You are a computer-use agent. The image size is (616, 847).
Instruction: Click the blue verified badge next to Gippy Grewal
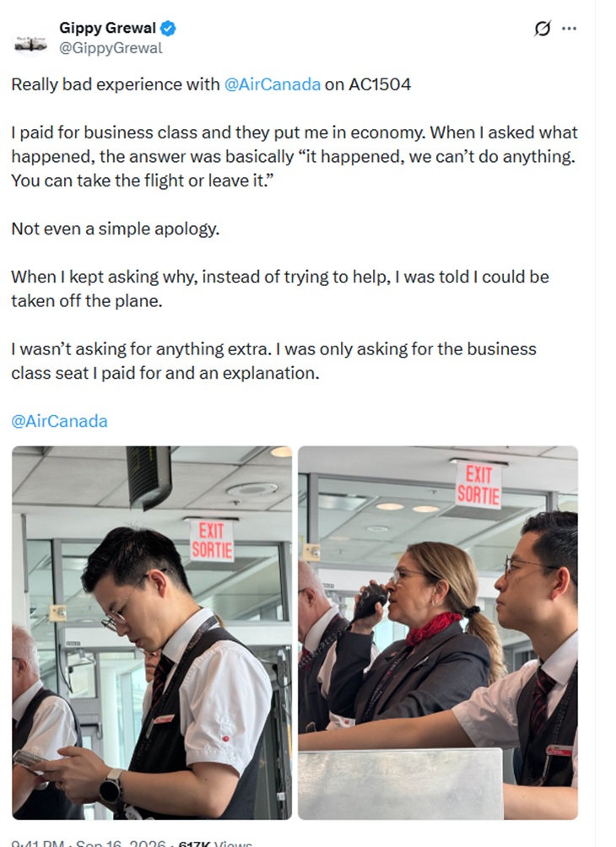coord(168,28)
